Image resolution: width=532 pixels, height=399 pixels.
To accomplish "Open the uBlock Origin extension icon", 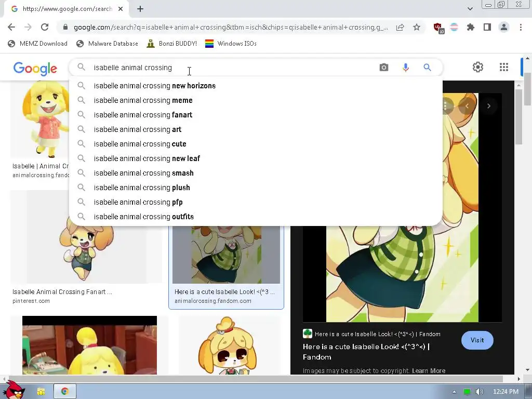I will (438, 28).
